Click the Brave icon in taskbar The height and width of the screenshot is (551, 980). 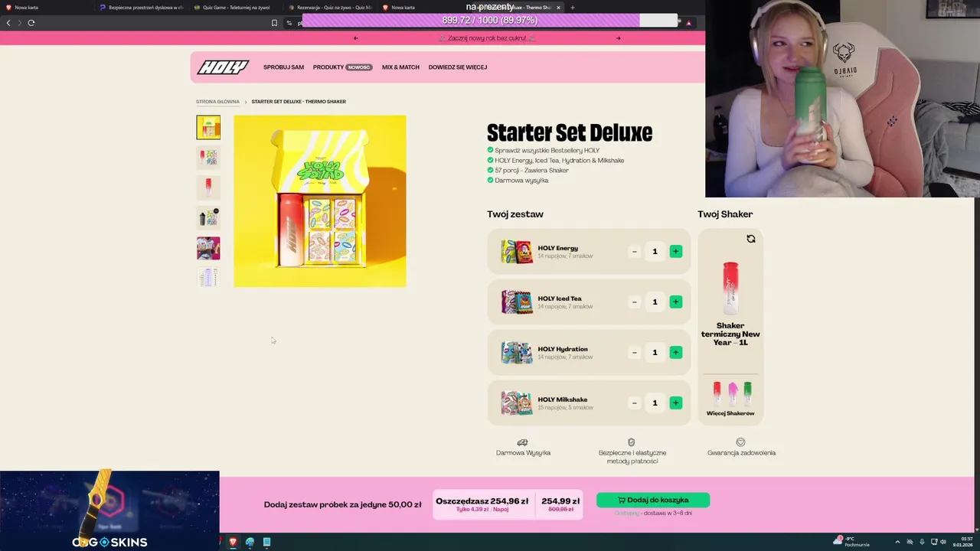pyautogui.click(x=233, y=542)
